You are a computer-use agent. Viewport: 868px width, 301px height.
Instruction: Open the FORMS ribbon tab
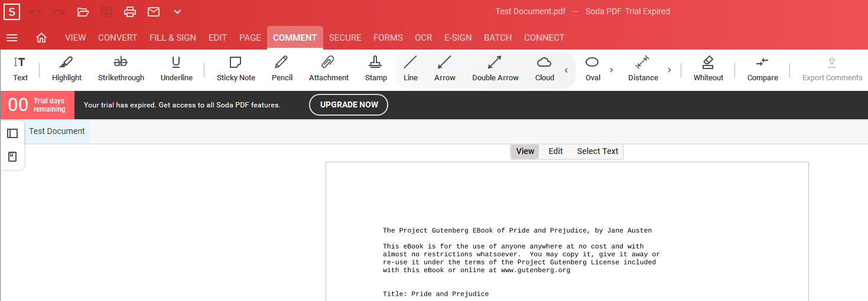click(x=388, y=38)
